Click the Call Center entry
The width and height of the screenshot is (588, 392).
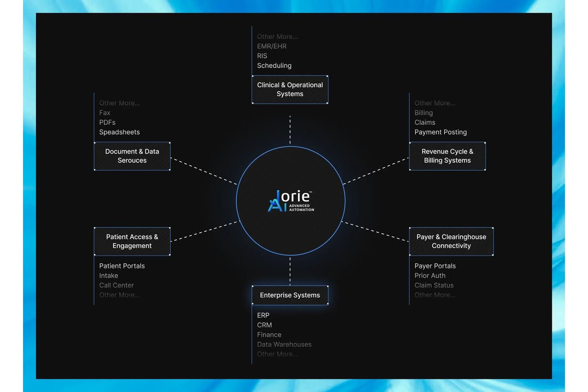point(116,285)
